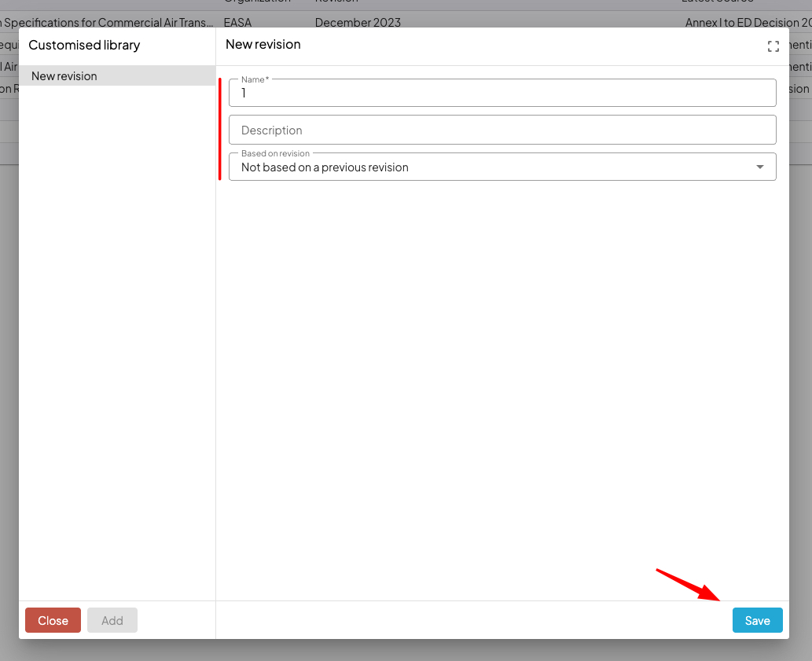Click 'Customised library' heading

pos(84,45)
